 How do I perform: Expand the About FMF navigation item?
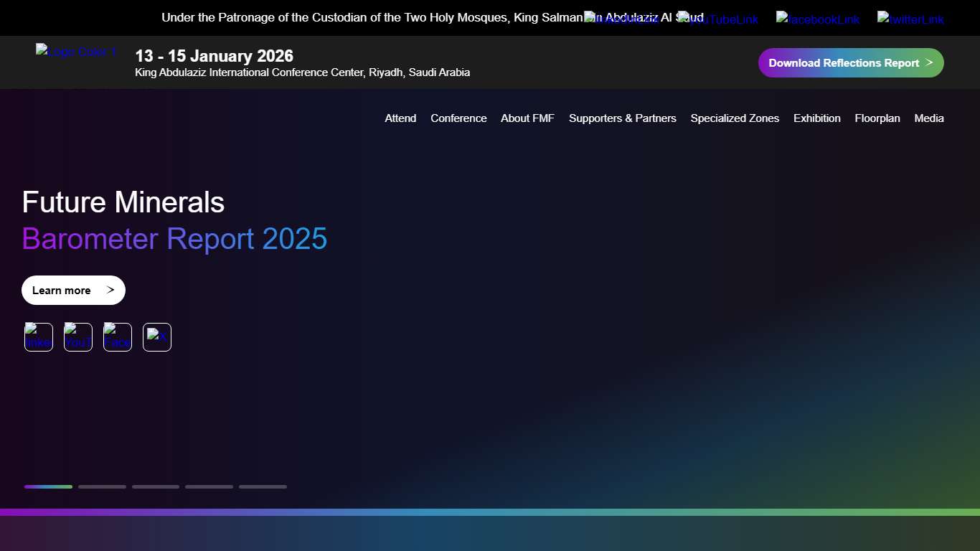527,118
